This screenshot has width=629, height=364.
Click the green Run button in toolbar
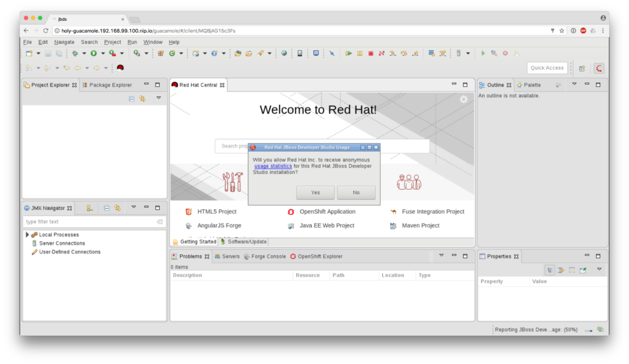point(93,53)
